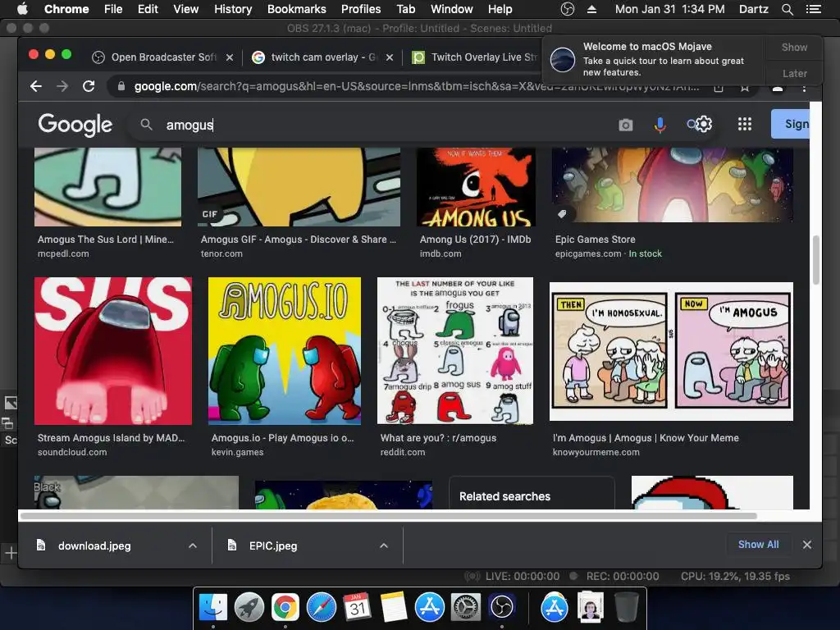Image resolution: width=840 pixels, height=630 pixels.
Task: Click the Chrome back arrow
Action: tap(36, 86)
